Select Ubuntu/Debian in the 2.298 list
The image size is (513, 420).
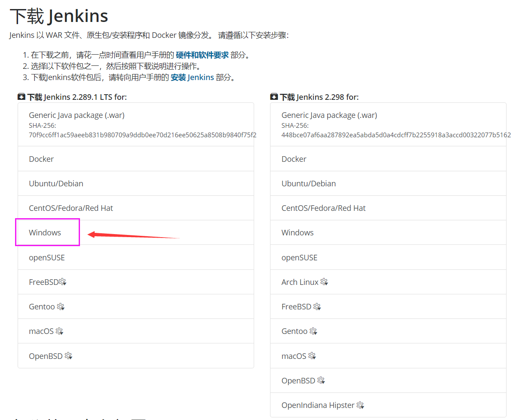(388, 183)
